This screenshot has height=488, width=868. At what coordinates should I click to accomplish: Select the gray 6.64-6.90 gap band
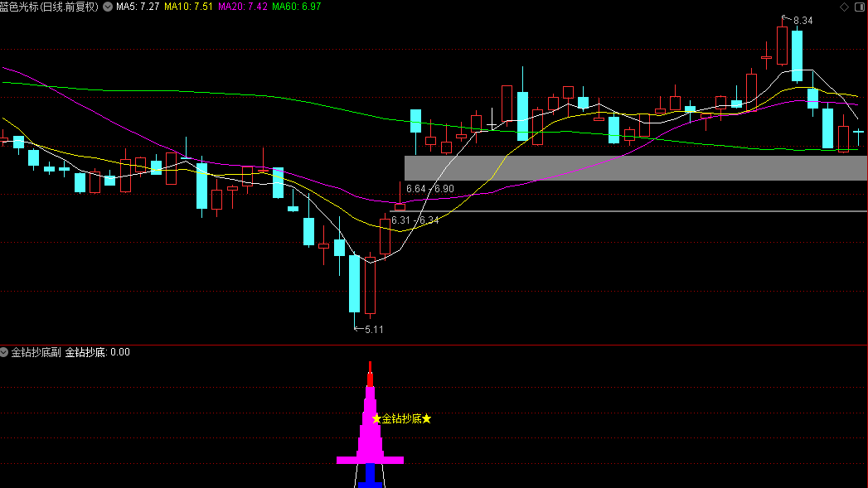[636, 167]
